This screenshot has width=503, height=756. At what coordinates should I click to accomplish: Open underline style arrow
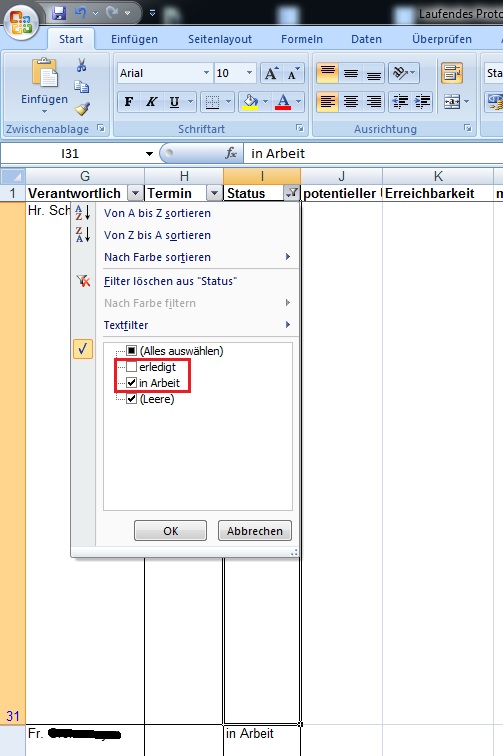pyautogui.click(x=190, y=102)
